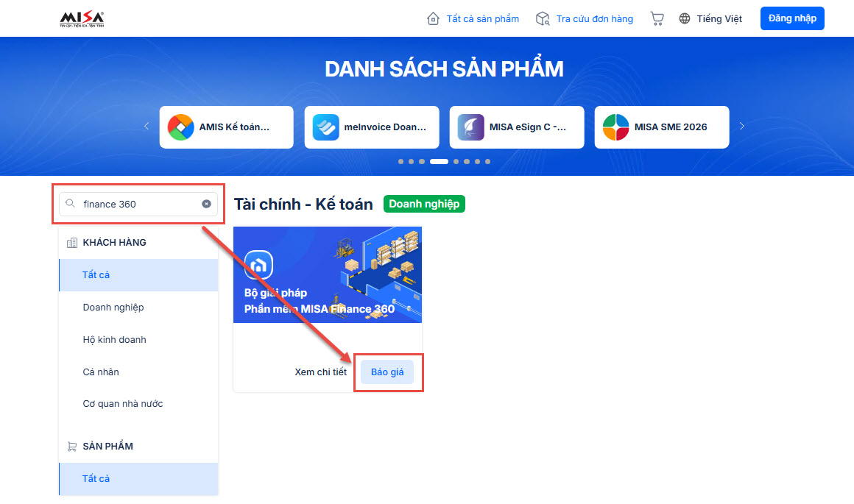Click the MISA eSign purple feather icon
Image resolution: width=854 pixels, height=504 pixels.
(x=470, y=127)
